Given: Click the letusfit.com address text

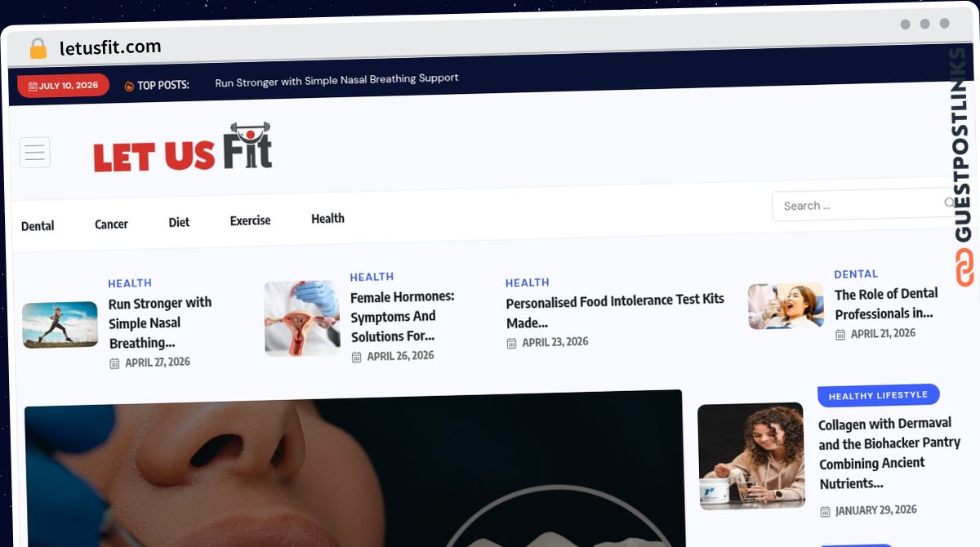Looking at the screenshot, I should 110,47.
